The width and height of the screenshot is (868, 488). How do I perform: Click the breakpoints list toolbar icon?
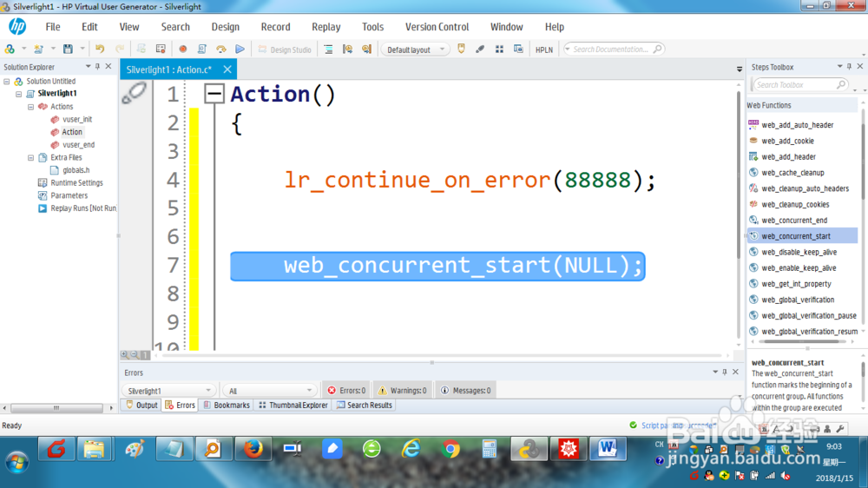[x=328, y=49]
